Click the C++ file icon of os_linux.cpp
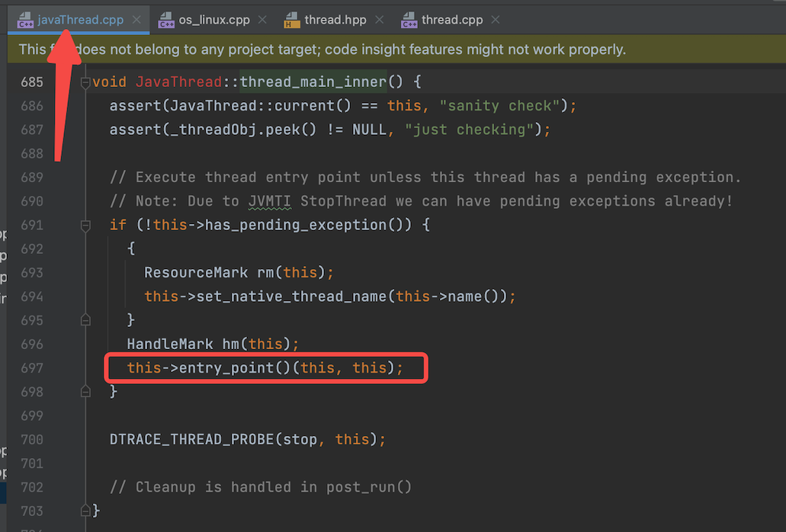This screenshot has height=532, width=786. click(166, 20)
